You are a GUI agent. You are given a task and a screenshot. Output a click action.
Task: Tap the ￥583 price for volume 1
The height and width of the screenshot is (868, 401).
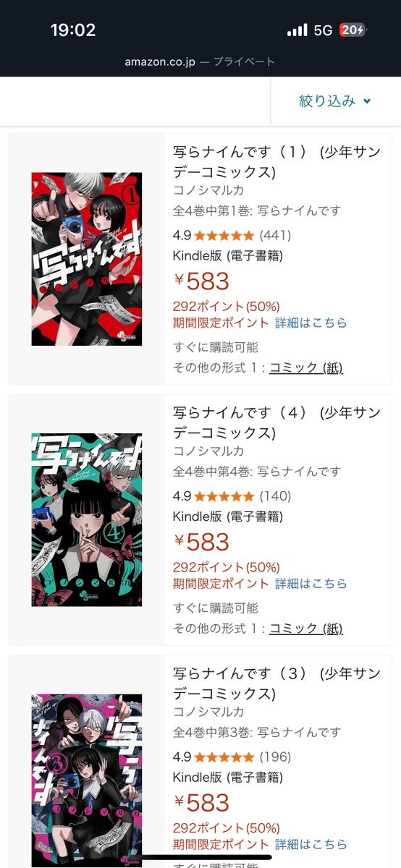[x=201, y=281]
